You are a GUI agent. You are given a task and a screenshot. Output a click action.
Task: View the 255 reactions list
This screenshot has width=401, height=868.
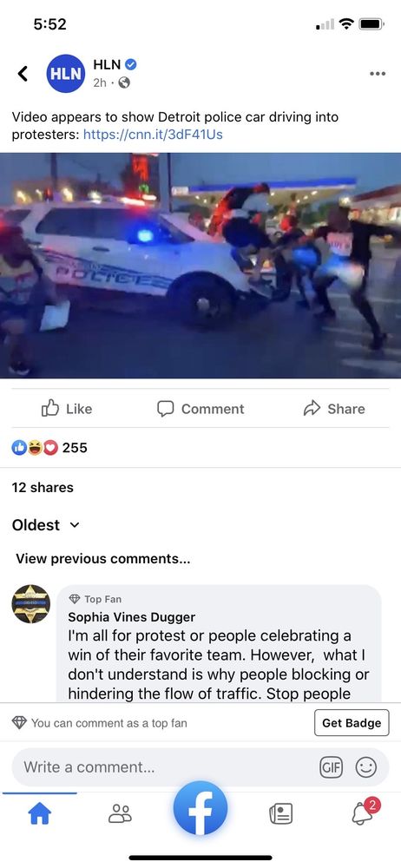click(49, 447)
